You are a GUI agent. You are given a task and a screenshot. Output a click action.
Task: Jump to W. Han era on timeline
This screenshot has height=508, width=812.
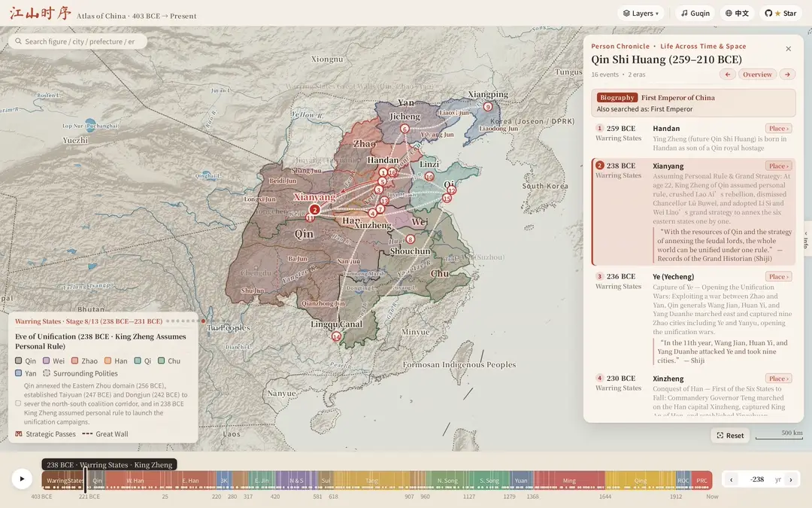[x=135, y=480]
